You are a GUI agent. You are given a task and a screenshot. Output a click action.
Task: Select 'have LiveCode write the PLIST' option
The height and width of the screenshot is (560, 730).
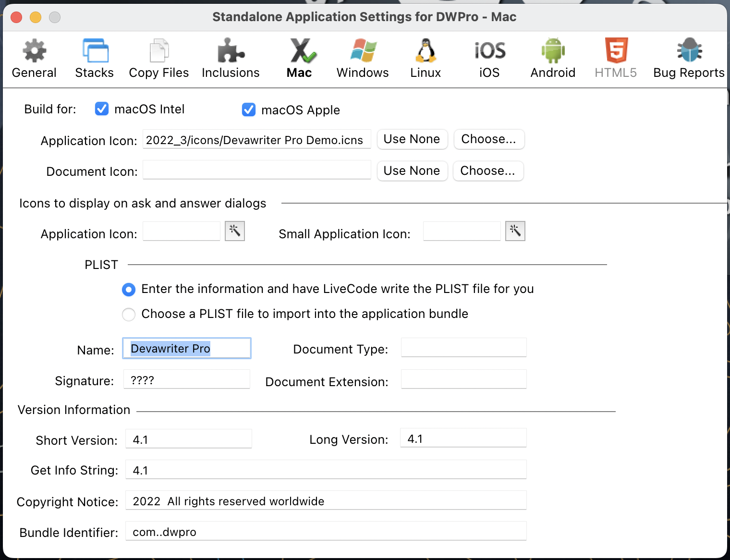click(129, 290)
